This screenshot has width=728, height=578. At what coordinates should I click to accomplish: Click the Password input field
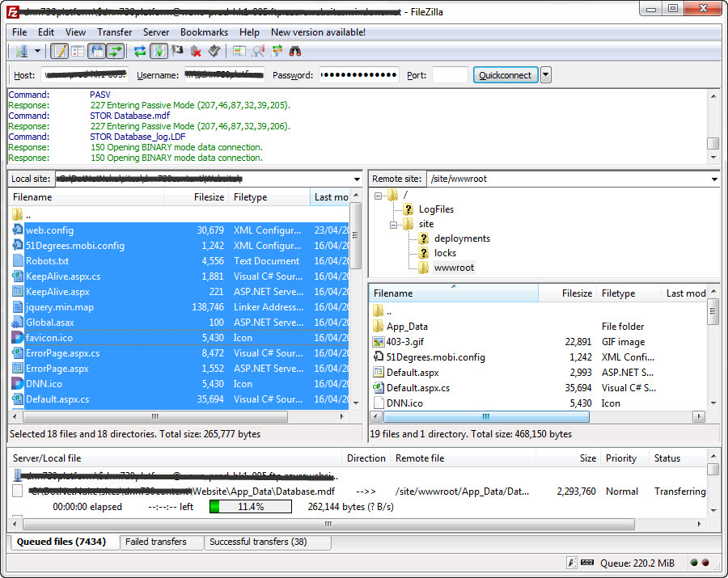(359, 74)
